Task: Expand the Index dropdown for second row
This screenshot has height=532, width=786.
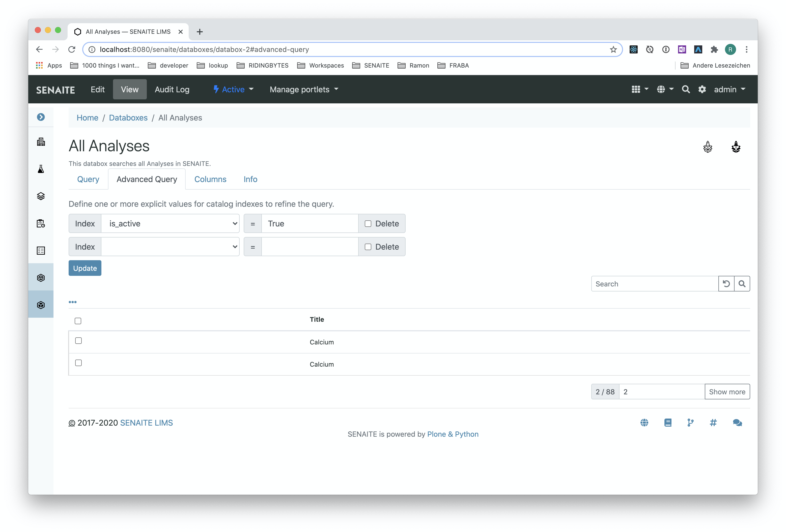Action: [171, 246]
